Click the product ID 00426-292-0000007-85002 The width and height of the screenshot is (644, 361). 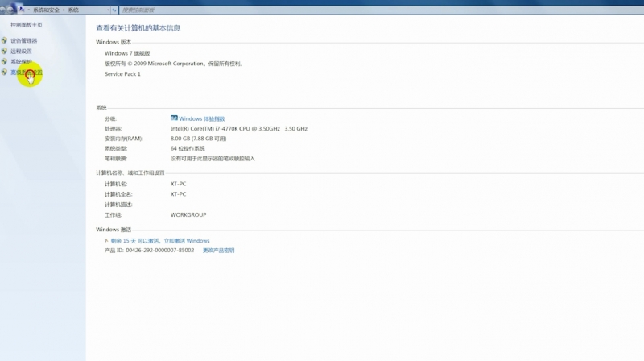[159, 251]
